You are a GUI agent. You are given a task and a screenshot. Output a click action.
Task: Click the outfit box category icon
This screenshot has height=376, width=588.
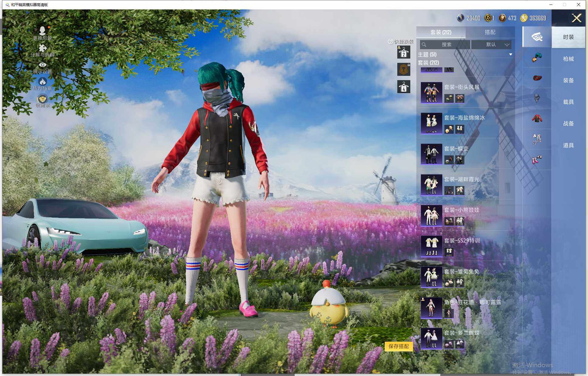coord(537,37)
